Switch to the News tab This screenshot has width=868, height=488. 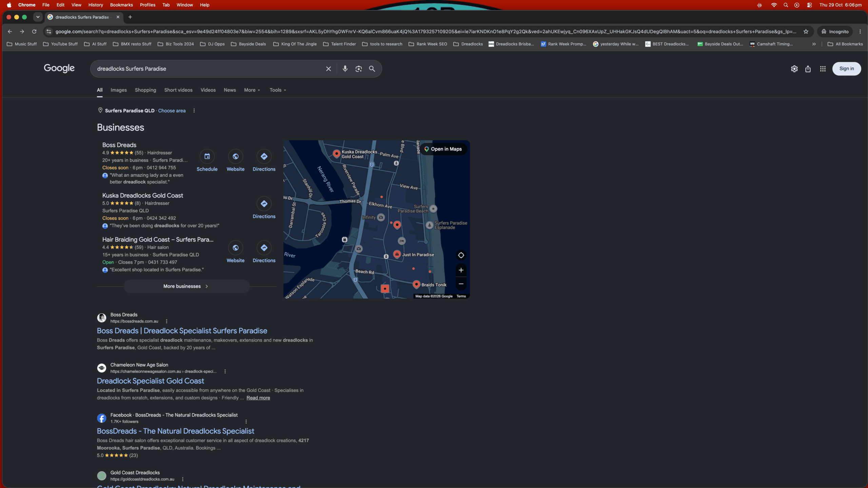[230, 90]
